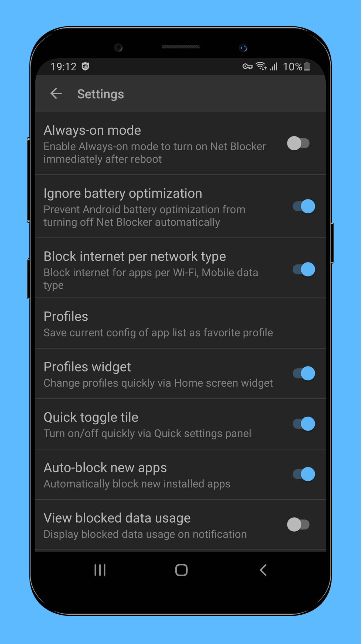361x644 pixels.
Task: Tap the Wi-Fi status icon
Action: 261,66
